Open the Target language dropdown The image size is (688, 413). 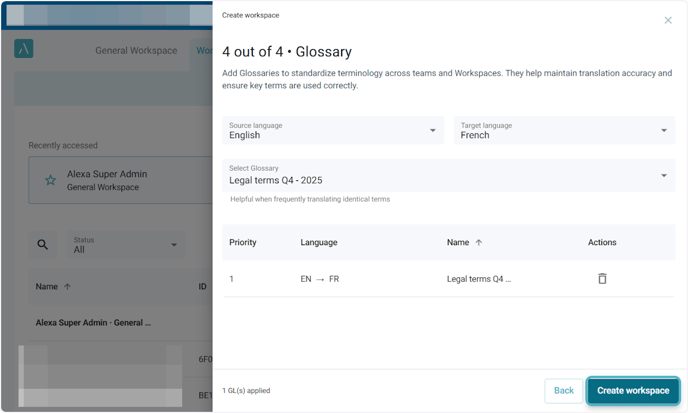[564, 130]
